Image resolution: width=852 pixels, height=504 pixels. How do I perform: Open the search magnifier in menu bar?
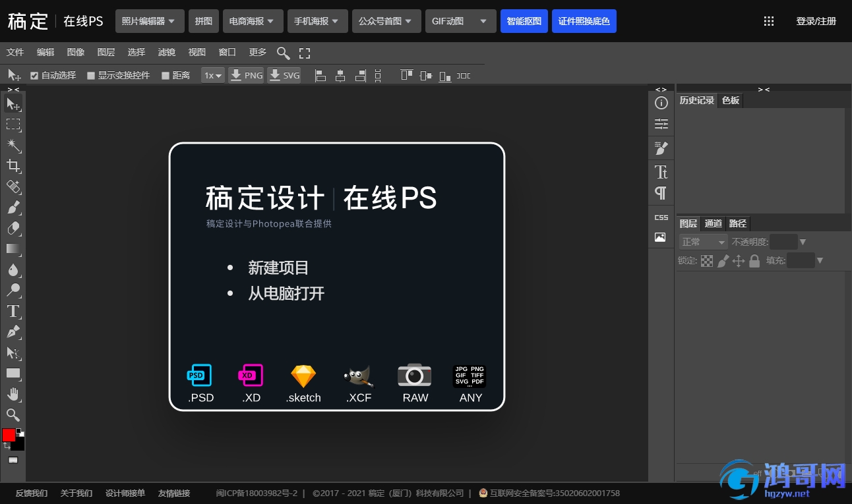(x=284, y=53)
